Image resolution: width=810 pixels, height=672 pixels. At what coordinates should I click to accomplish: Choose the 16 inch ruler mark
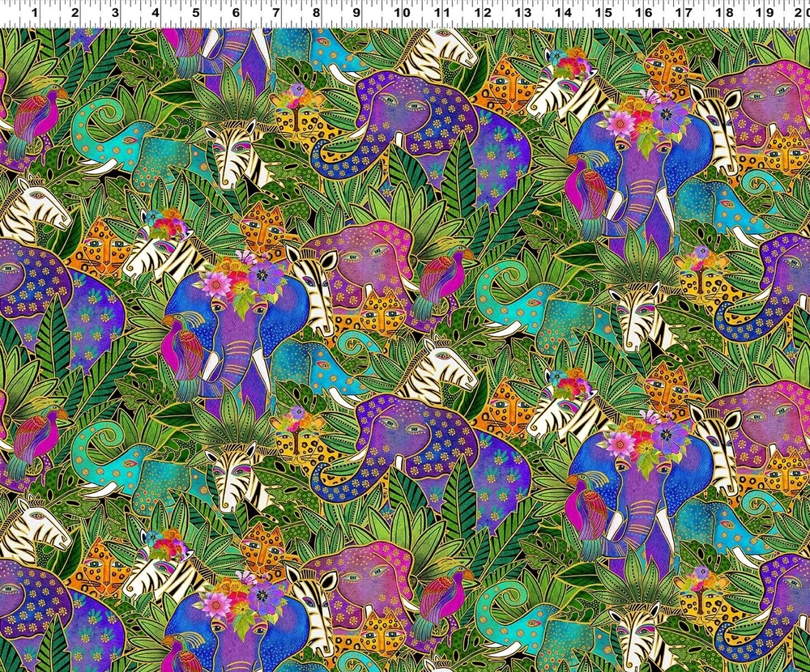pyautogui.click(x=645, y=13)
